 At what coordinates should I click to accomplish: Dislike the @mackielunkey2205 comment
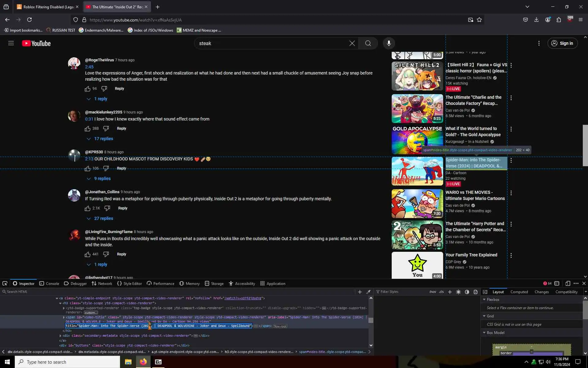click(x=106, y=128)
